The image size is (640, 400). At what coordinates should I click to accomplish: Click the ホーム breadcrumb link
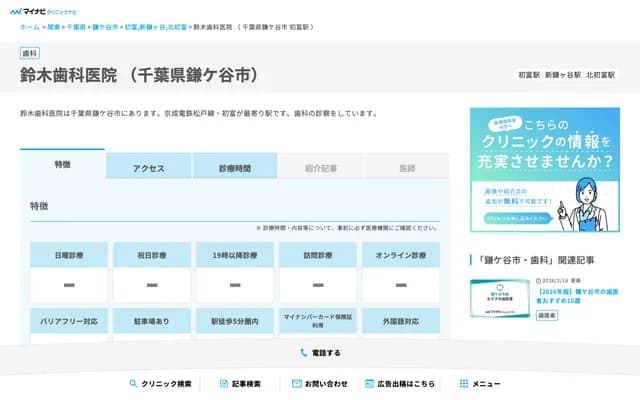(29, 27)
